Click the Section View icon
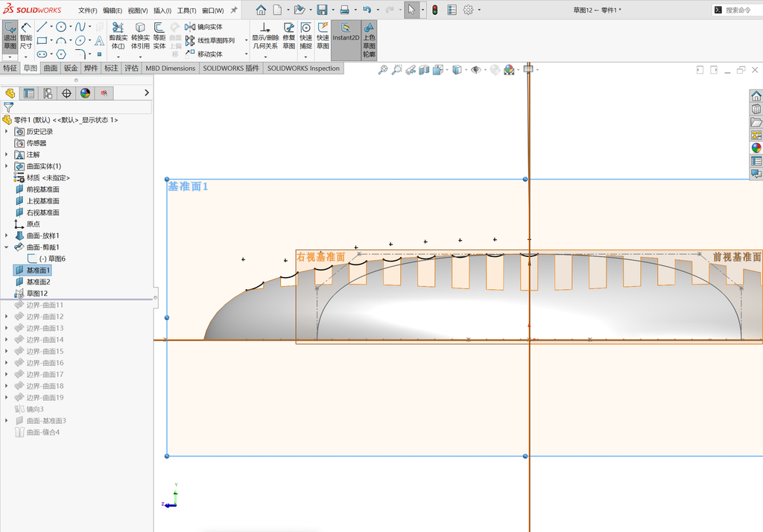This screenshot has width=763, height=532. click(424, 70)
